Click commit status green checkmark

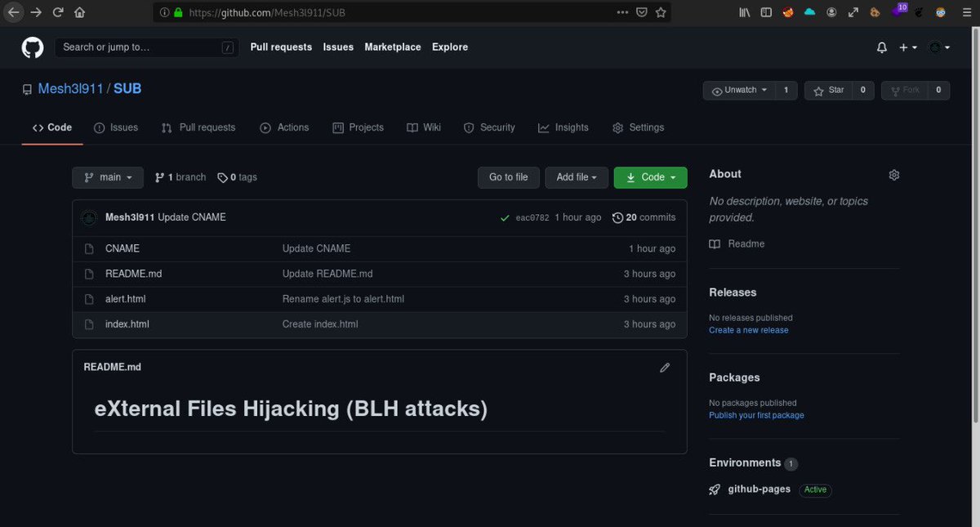tap(505, 217)
